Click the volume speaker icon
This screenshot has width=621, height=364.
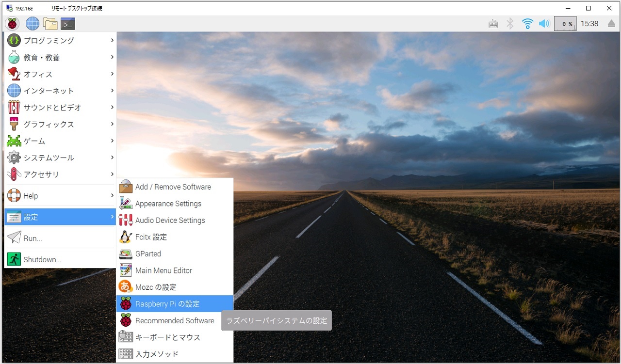(544, 23)
